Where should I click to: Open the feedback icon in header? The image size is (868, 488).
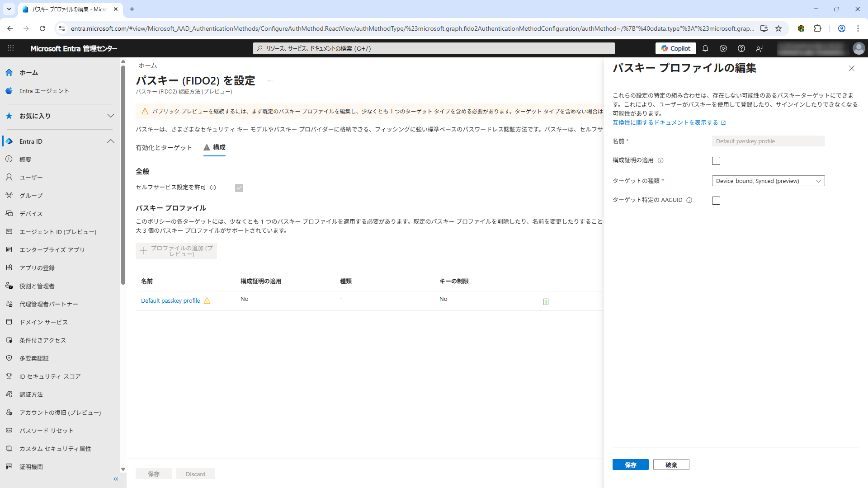pyautogui.click(x=759, y=48)
